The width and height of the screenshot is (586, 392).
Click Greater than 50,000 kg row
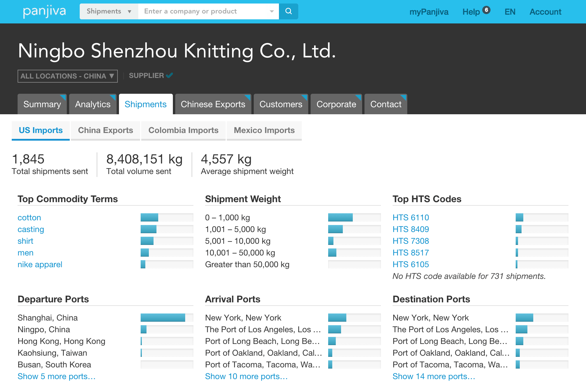click(293, 264)
